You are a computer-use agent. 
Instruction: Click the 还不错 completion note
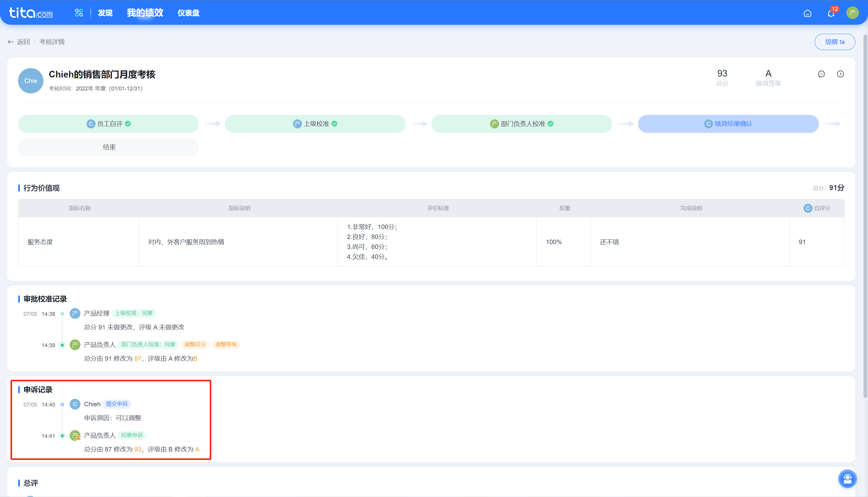[x=610, y=242]
